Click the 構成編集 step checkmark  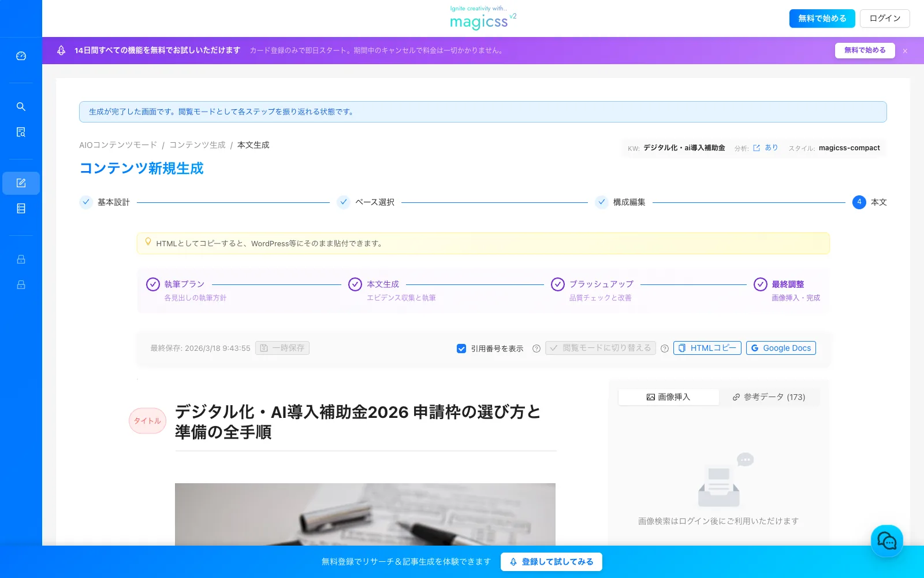click(x=602, y=202)
